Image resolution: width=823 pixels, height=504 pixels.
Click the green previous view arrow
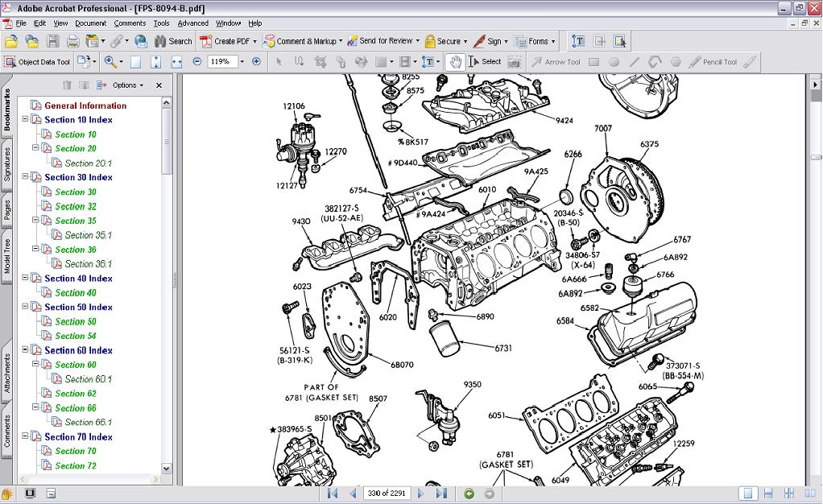(469, 494)
